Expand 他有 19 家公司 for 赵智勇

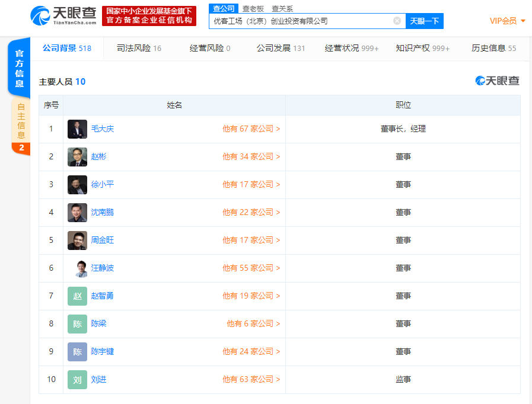[251, 296]
